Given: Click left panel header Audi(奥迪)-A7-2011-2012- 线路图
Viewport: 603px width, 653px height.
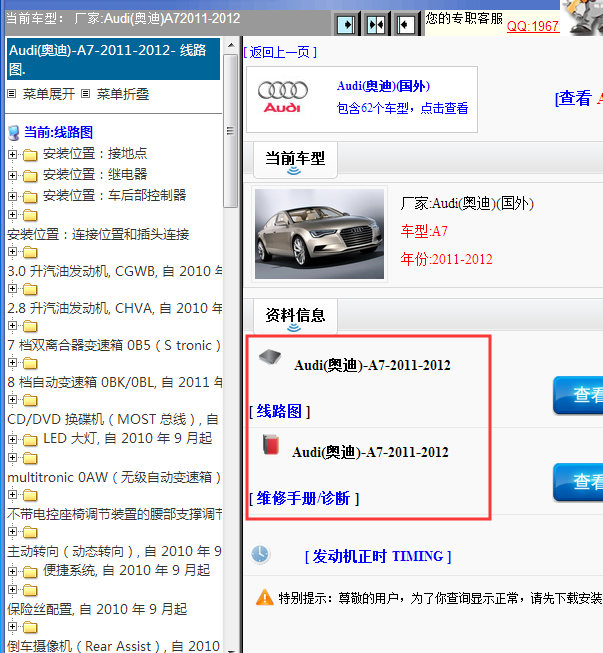Looking at the screenshot, I should click(x=114, y=59).
